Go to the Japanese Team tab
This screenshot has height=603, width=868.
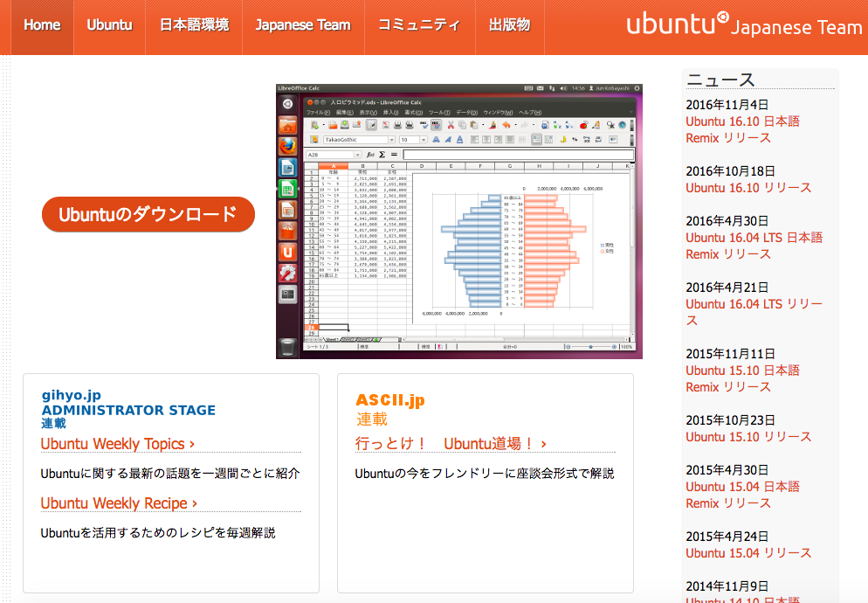click(303, 25)
